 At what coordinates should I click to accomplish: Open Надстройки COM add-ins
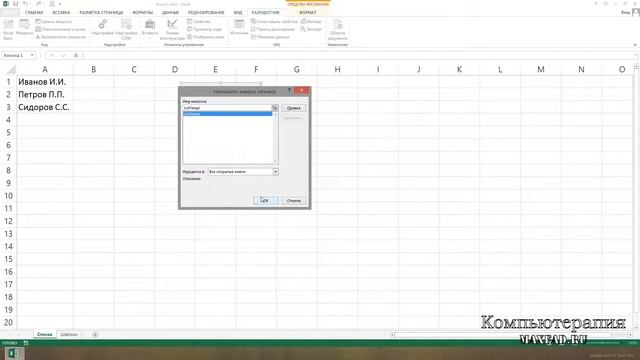click(126, 29)
